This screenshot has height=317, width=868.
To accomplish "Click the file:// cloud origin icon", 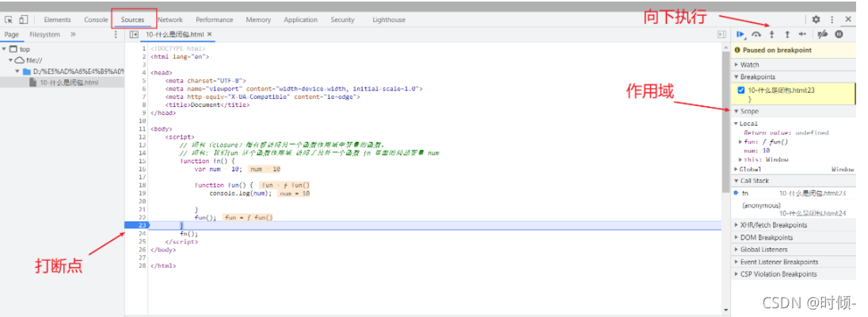I will [19, 60].
